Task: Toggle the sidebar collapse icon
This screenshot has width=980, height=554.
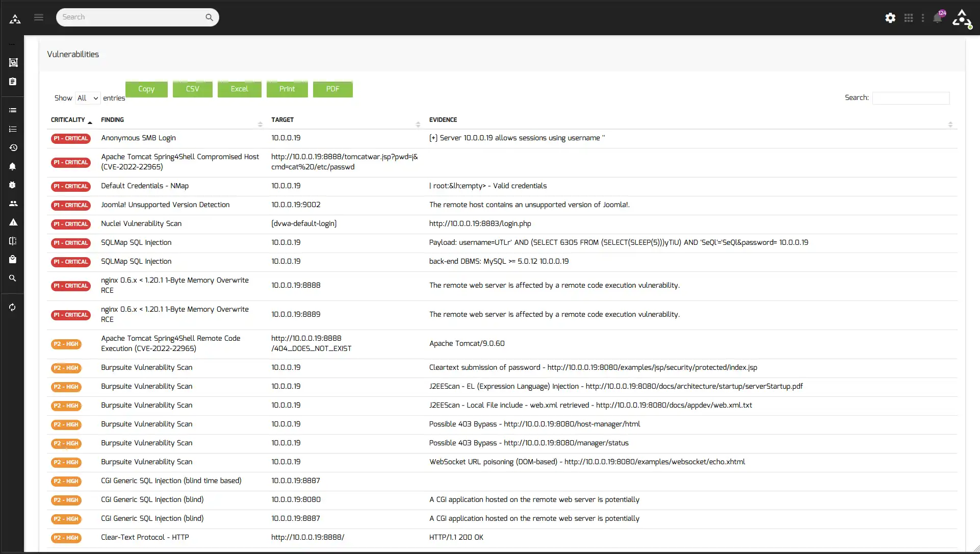Action: click(x=38, y=17)
